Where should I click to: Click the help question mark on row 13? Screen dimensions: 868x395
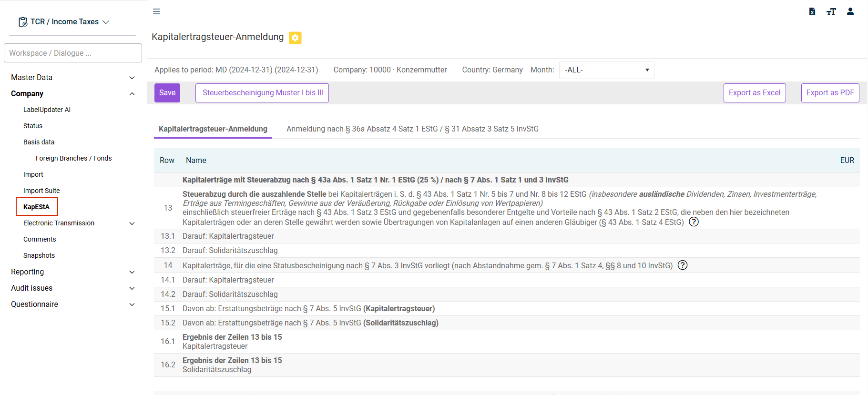(x=694, y=222)
